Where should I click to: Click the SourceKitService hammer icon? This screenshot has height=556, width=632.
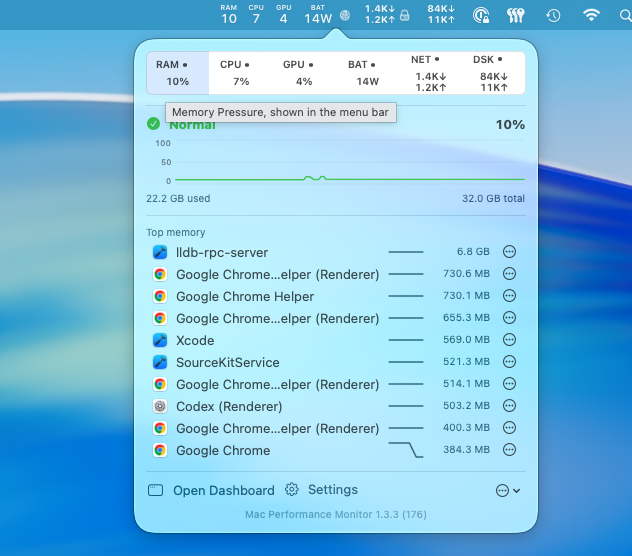[x=160, y=362]
